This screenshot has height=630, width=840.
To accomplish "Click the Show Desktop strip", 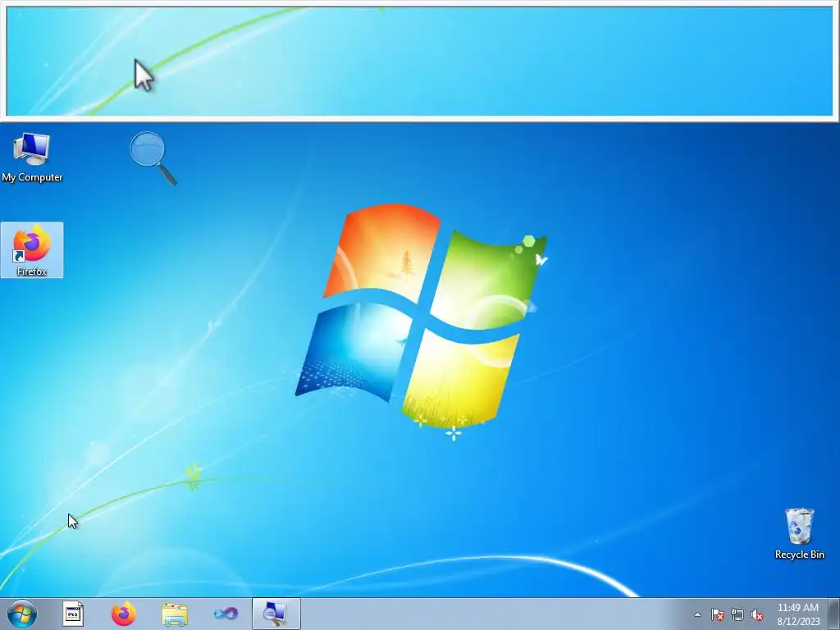I will click(833, 614).
